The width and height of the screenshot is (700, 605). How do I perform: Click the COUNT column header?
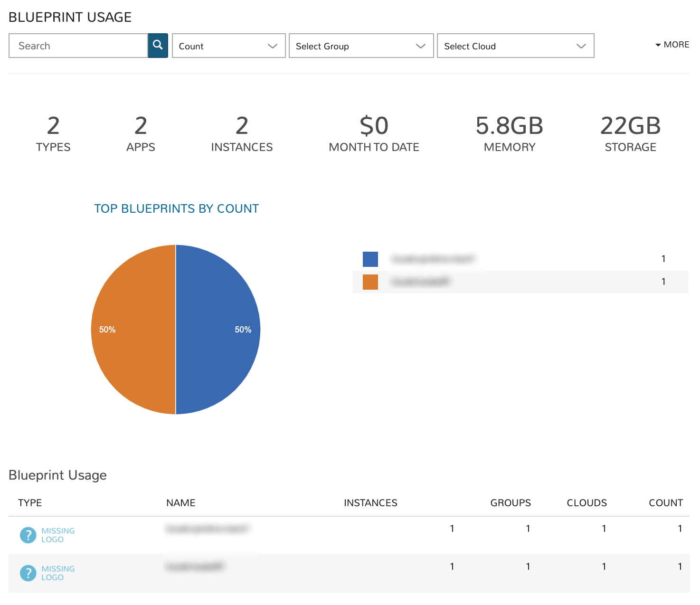(666, 502)
